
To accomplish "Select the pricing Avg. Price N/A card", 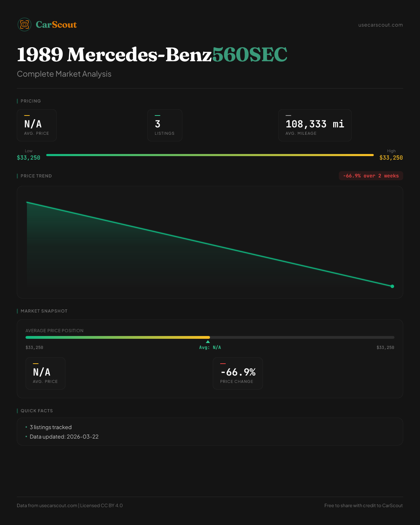I will 37,125.
